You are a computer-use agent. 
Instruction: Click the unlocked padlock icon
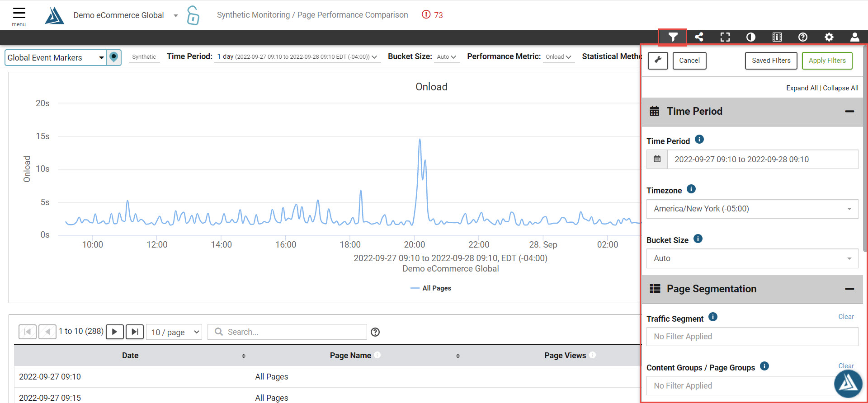[193, 15]
